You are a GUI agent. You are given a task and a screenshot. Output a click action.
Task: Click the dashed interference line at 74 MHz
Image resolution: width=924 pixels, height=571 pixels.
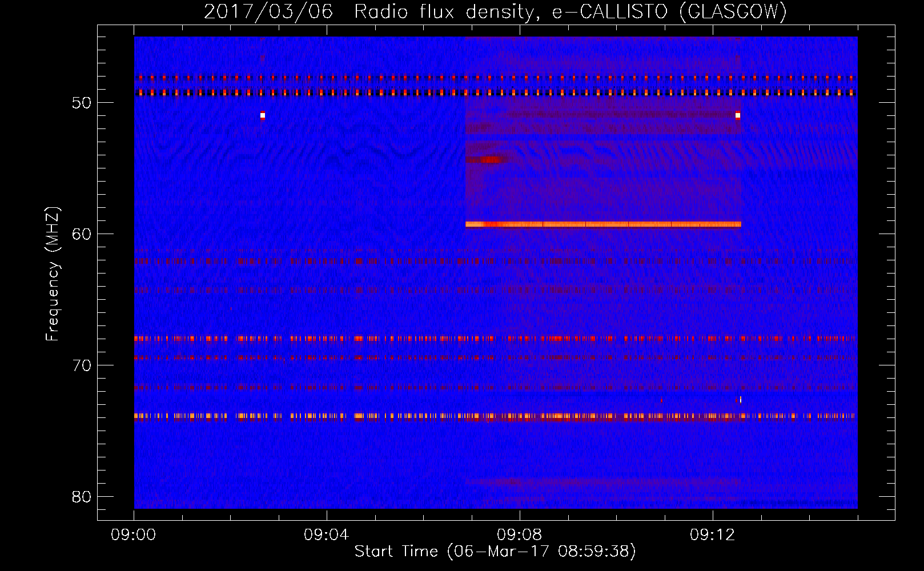click(495, 416)
